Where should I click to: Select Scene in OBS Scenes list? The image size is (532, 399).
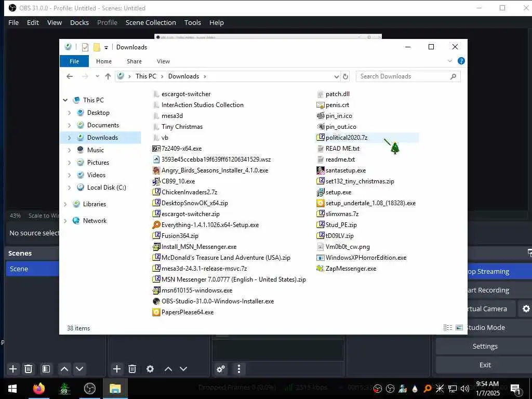(33, 269)
